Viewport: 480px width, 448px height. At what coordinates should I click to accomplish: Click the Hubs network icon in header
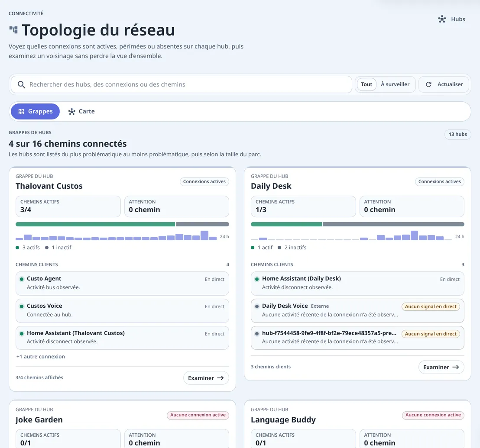[442, 19]
